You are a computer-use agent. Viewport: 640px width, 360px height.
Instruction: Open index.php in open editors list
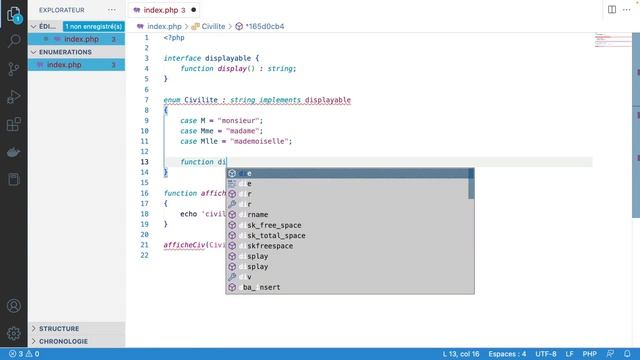[77, 39]
